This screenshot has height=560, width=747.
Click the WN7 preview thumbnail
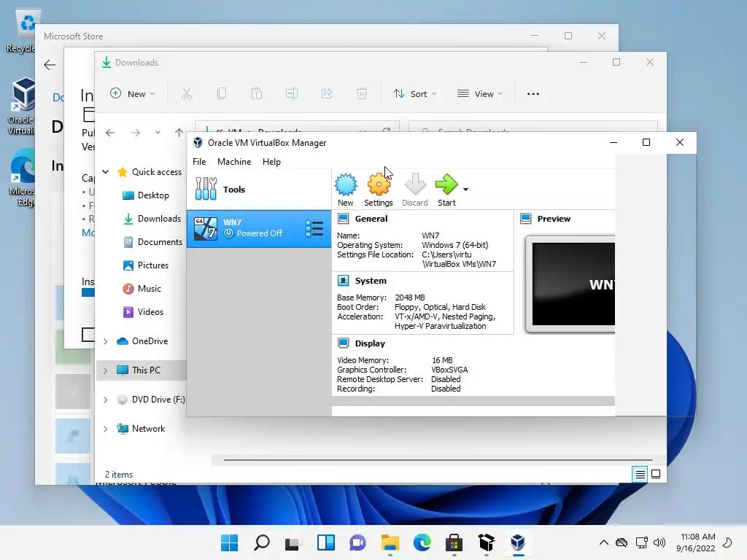click(570, 284)
